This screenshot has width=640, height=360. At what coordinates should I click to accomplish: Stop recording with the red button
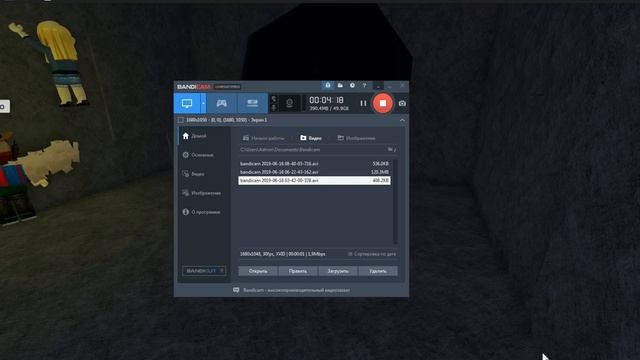382,103
